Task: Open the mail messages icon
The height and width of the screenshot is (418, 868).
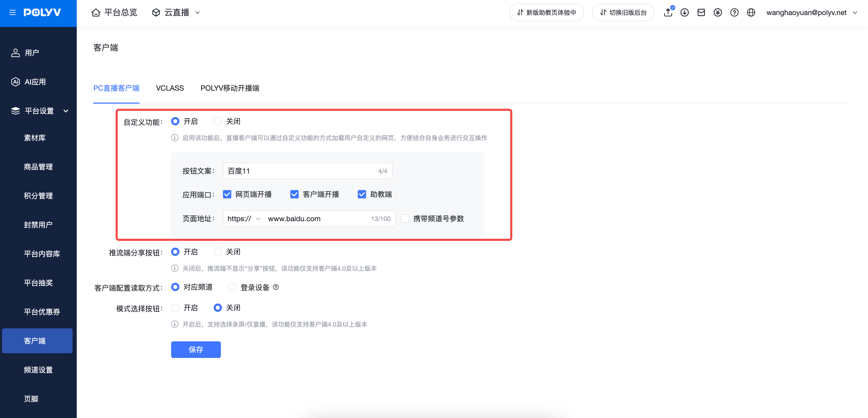Action: (701, 12)
